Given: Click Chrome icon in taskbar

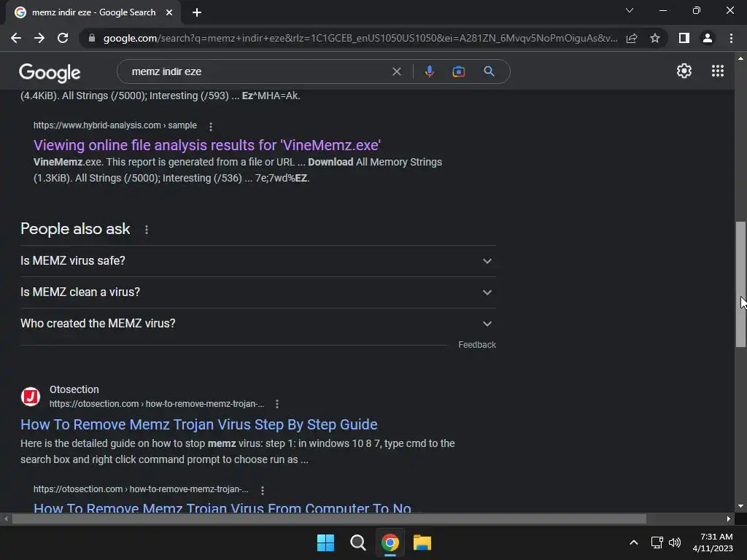Looking at the screenshot, I should tap(390, 542).
